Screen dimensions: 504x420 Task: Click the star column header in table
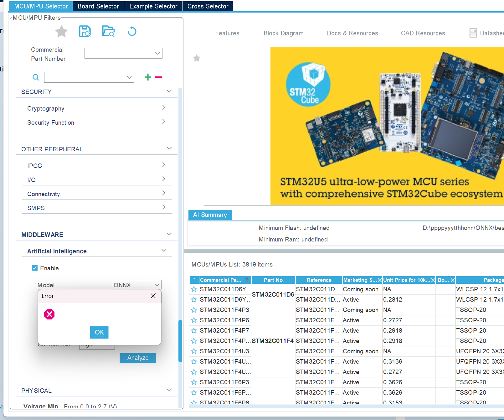(194, 280)
